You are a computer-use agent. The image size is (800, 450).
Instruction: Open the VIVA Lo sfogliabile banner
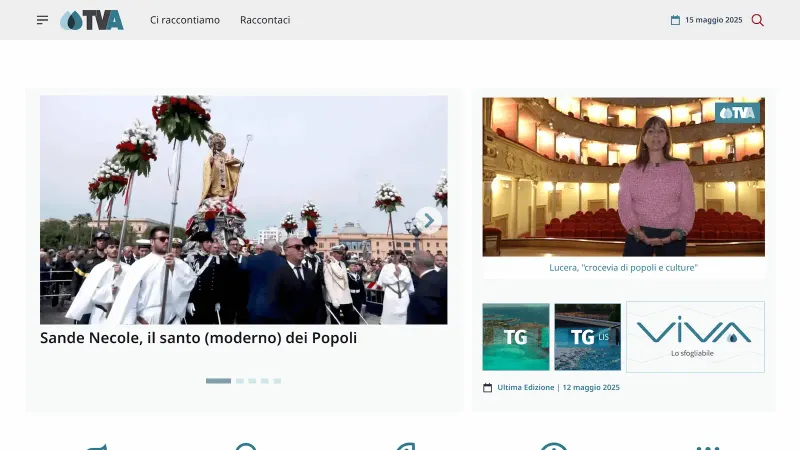point(695,337)
